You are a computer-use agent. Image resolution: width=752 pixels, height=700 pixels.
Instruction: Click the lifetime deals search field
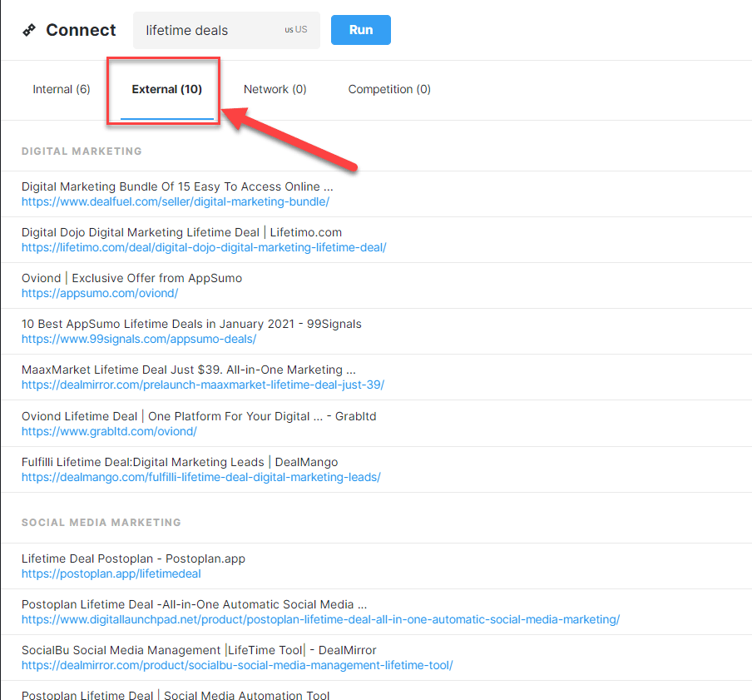(226, 30)
